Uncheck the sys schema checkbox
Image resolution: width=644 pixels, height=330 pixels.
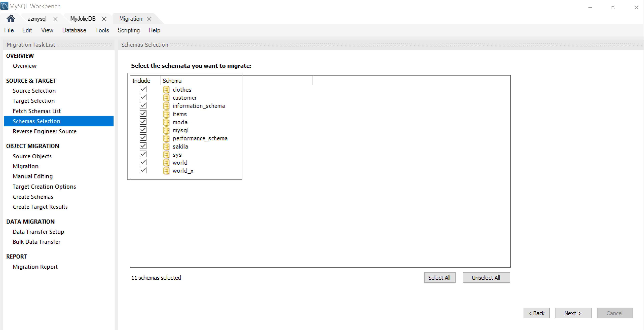[x=143, y=154]
